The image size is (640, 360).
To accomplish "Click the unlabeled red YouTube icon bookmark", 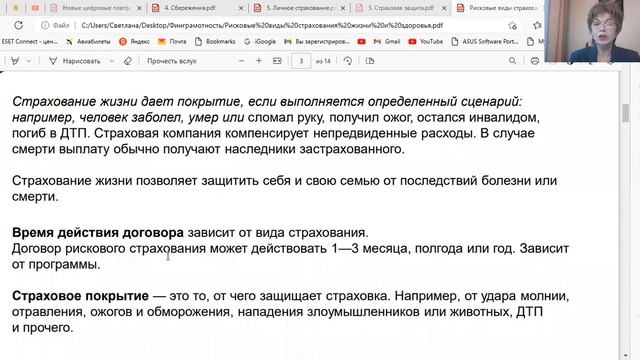I will point(361,41).
